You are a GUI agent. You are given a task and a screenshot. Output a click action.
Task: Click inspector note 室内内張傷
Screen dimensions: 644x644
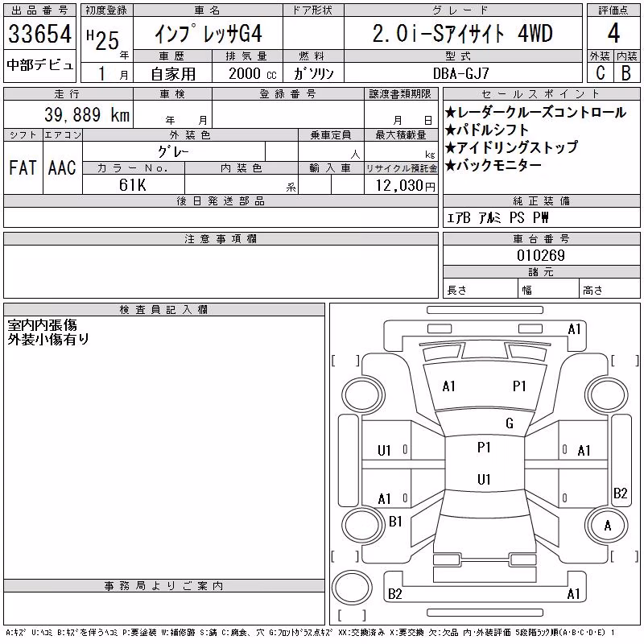(43, 325)
